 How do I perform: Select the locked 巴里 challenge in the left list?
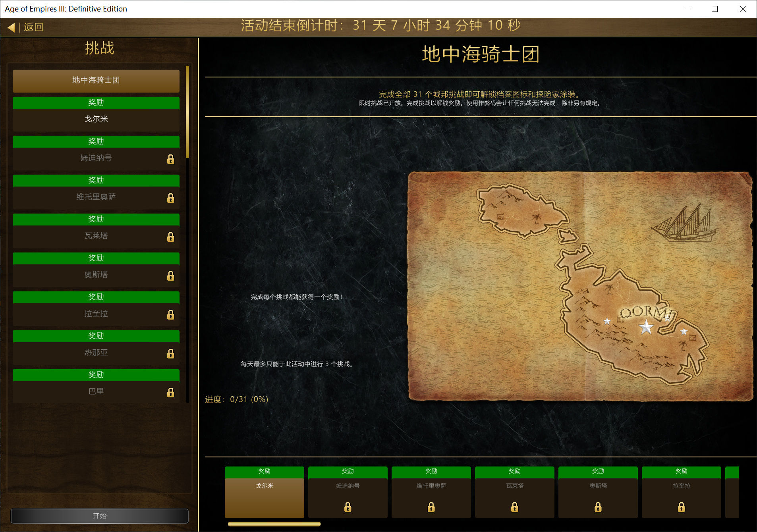coord(96,392)
